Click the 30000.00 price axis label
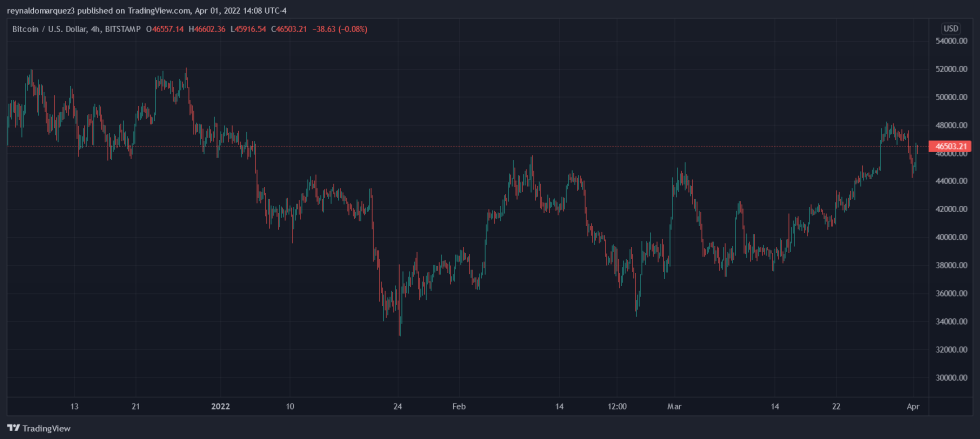Image resolution: width=980 pixels, height=439 pixels. (x=951, y=378)
